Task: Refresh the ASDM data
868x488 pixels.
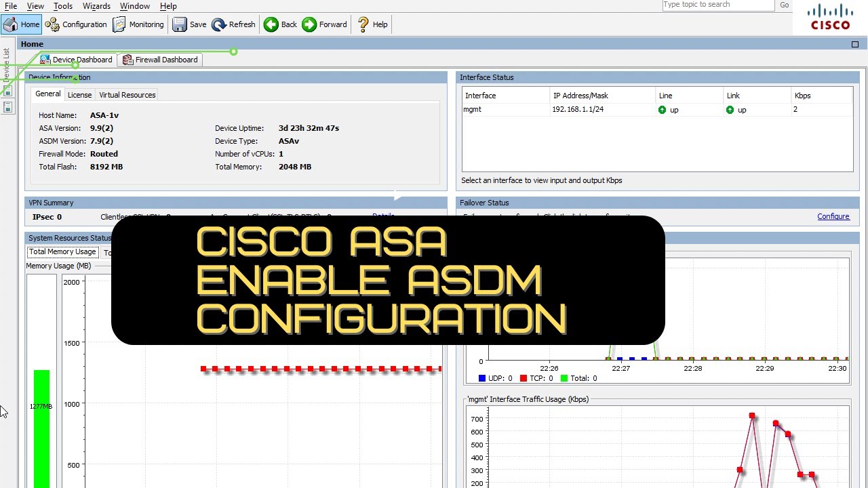Action: tap(233, 24)
